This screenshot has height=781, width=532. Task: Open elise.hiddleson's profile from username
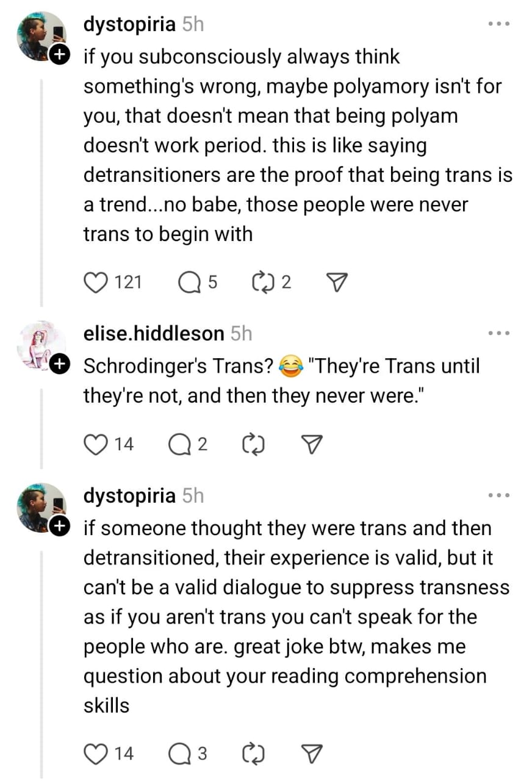[154, 334]
